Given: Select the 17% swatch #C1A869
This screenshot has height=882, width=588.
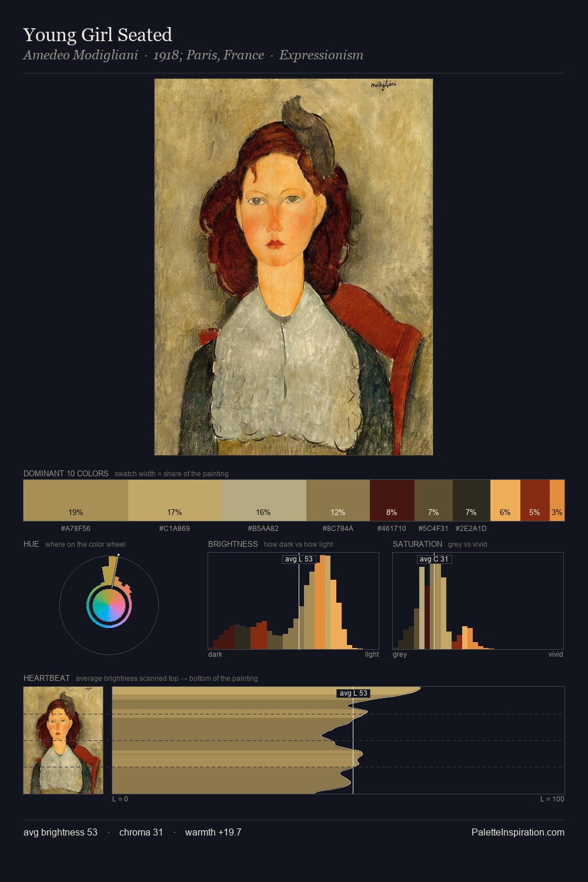Looking at the screenshot, I should coord(175,500).
